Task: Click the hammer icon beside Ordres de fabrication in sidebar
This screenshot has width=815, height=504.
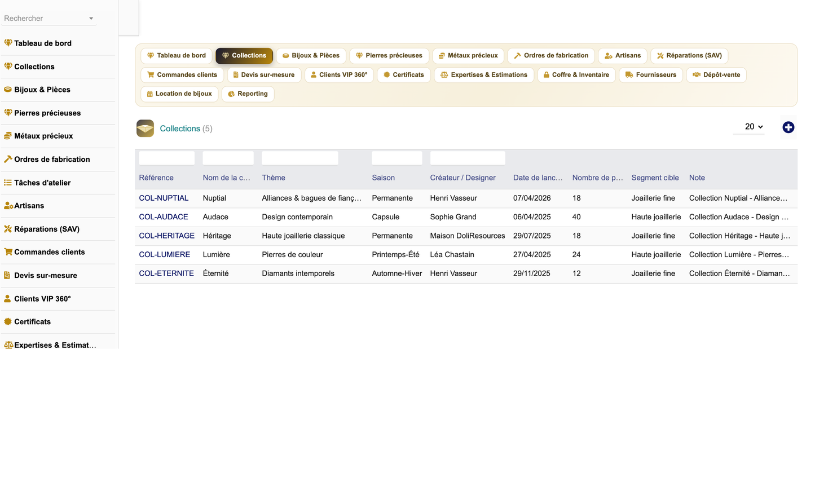Action: pos(8,159)
